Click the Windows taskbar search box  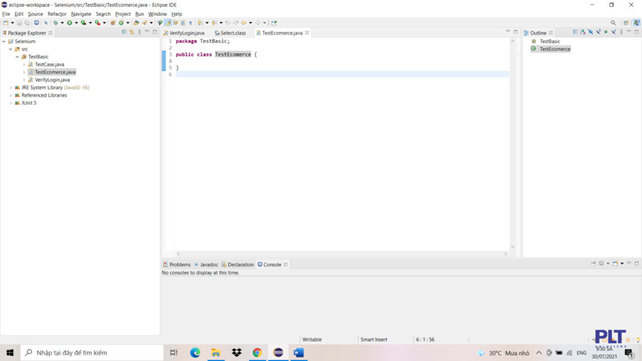(92, 352)
